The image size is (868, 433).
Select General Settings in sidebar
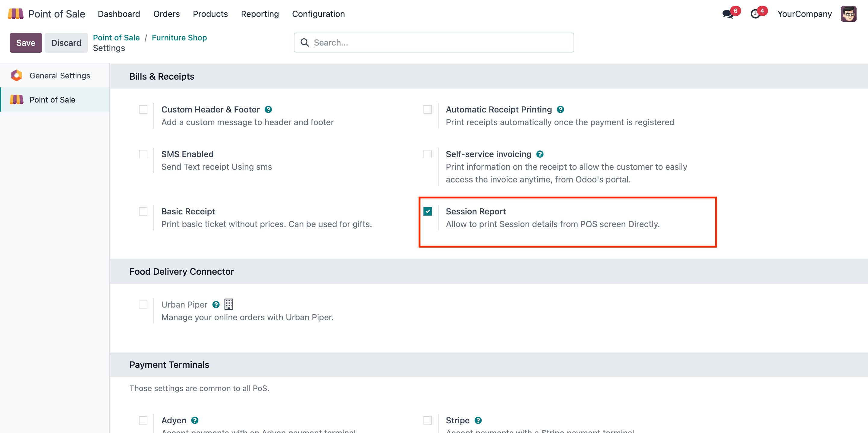click(60, 76)
